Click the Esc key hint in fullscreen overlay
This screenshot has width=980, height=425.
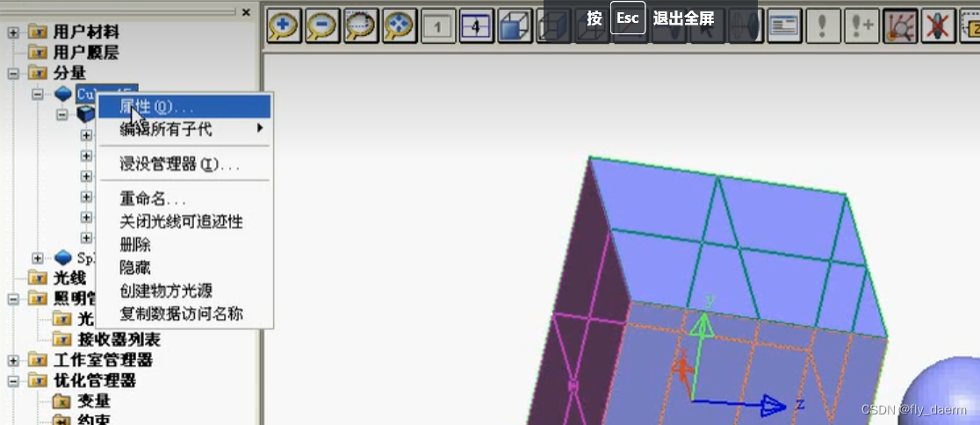[x=628, y=18]
